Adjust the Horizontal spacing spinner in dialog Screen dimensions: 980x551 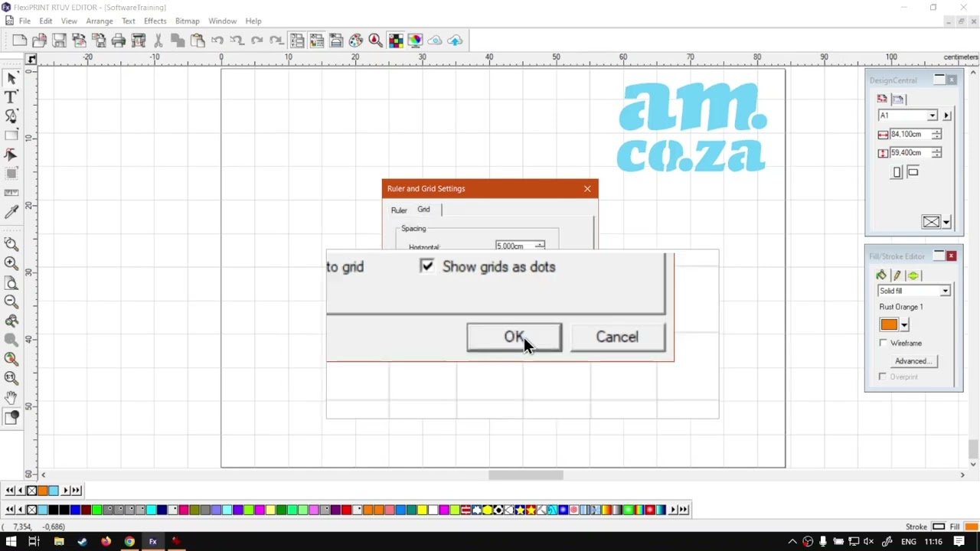pyautogui.click(x=540, y=246)
